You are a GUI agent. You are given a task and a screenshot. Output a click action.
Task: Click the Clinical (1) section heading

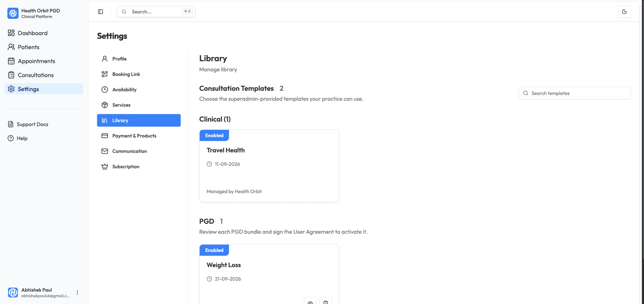(x=215, y=119)
